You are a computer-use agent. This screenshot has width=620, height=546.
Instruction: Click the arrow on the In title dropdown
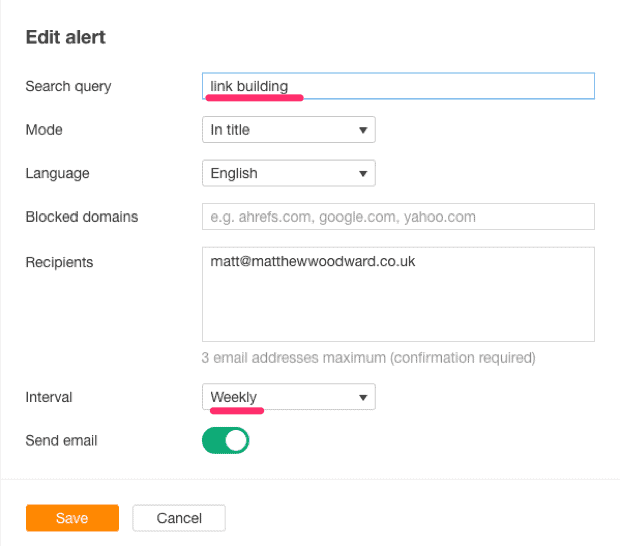coord(363,130)
